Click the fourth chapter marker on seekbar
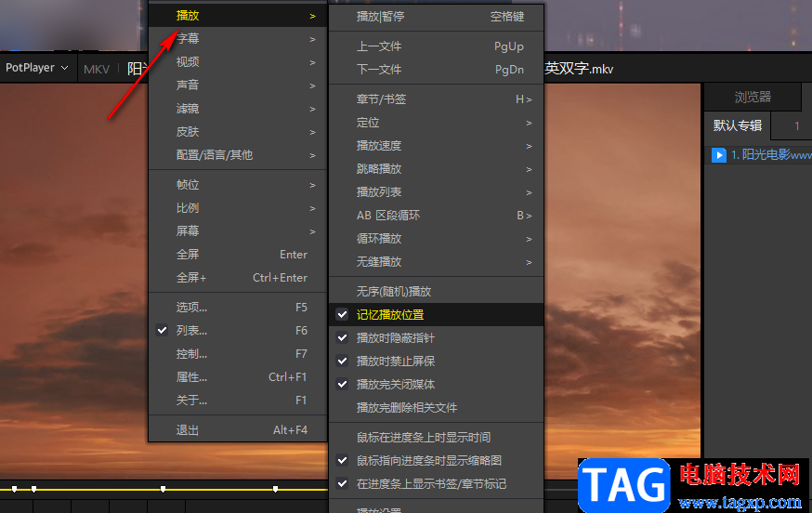812x513 pixels. click(276, 489)
